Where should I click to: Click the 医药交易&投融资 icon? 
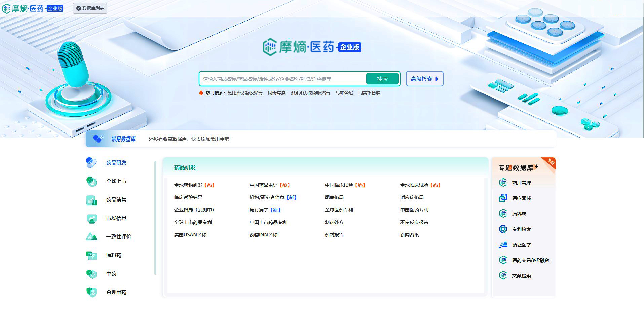(503, 260)
